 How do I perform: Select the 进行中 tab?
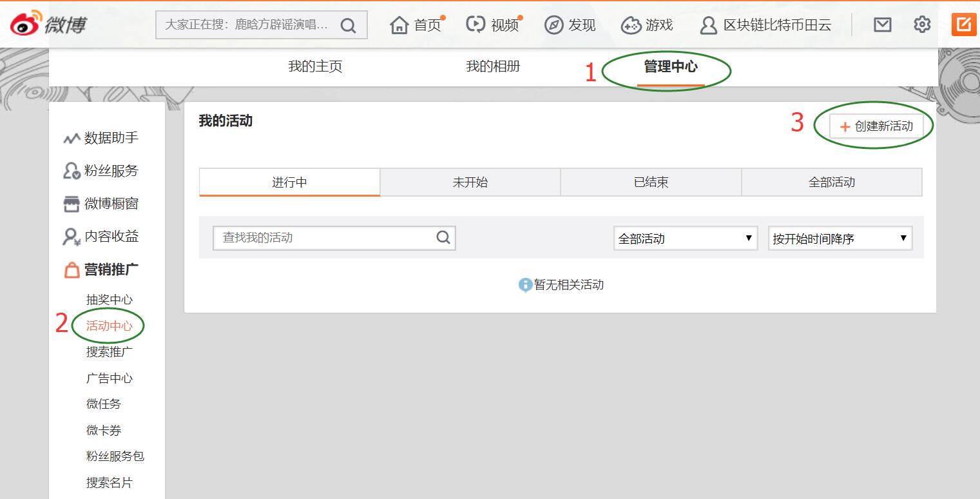(x=289, y=182)
